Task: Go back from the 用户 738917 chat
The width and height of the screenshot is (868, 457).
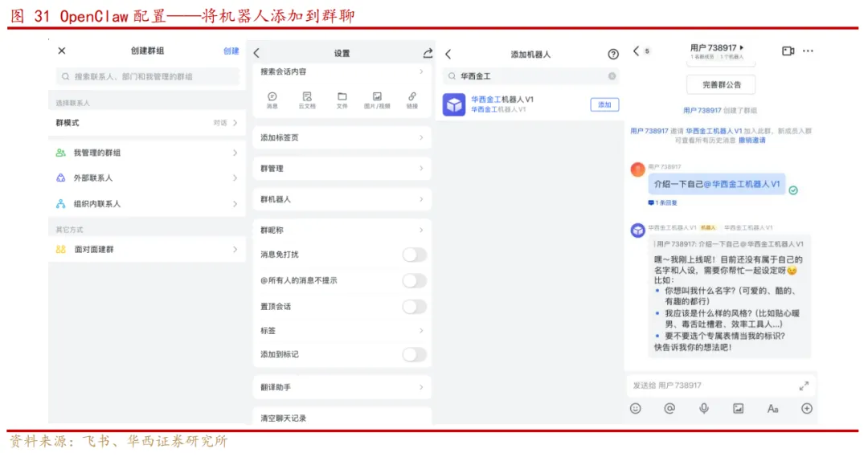Action: [636, 51]
